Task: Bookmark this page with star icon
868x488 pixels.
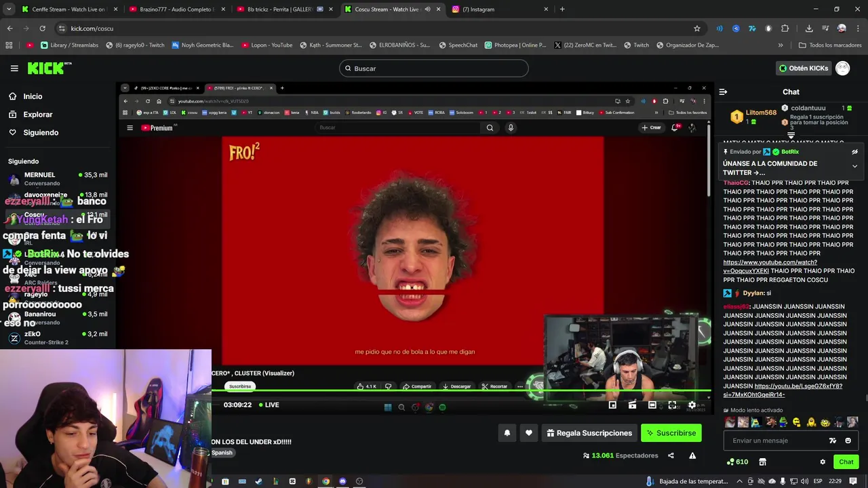Action: (x=696, y=28)
